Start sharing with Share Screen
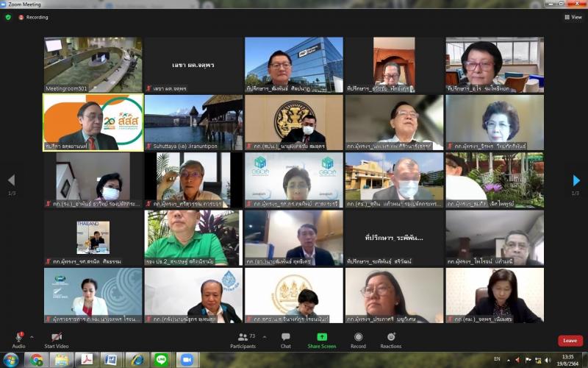The image size is (588, 368). click(322, 340)
